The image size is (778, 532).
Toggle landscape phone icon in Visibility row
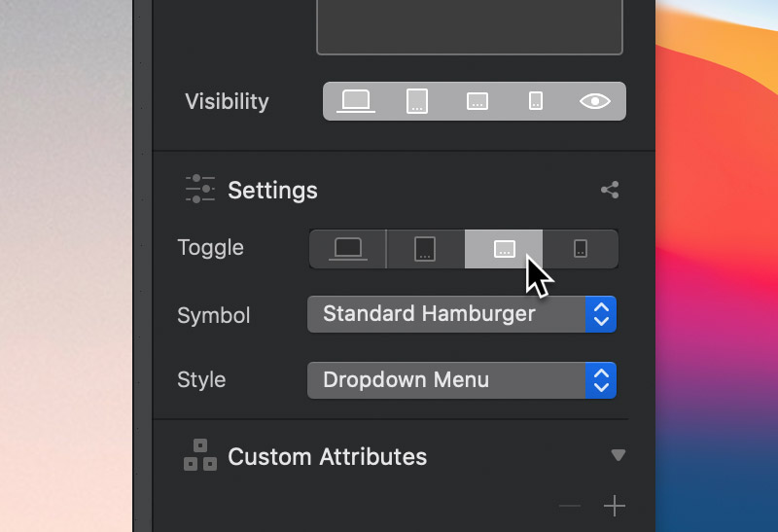pos(477,101)
